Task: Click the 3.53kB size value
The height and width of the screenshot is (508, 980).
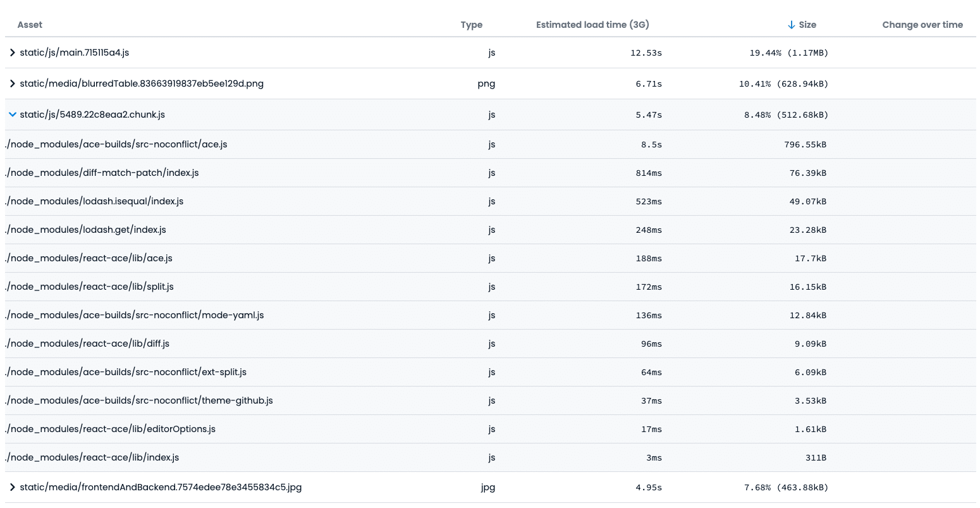Action: [x=810, y=400]
